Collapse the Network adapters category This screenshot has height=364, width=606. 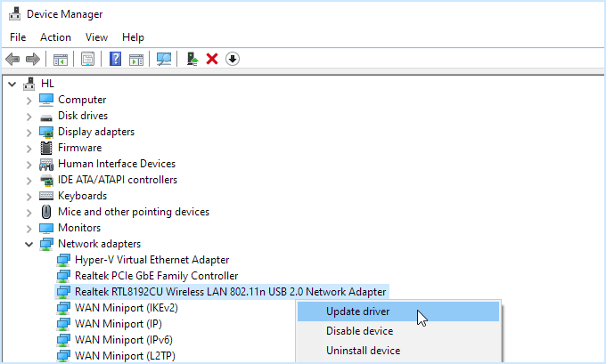point(29,244)
